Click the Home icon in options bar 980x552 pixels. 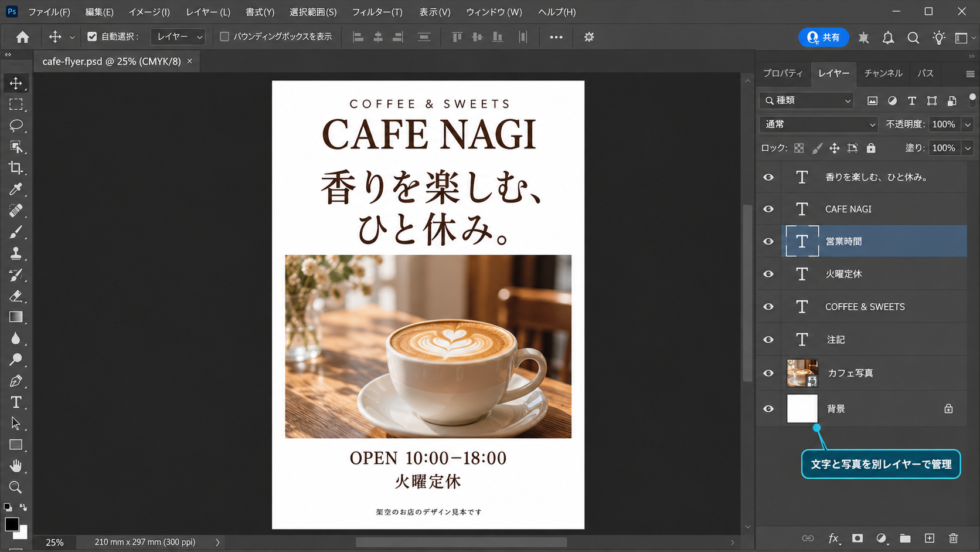click(22, 37)
